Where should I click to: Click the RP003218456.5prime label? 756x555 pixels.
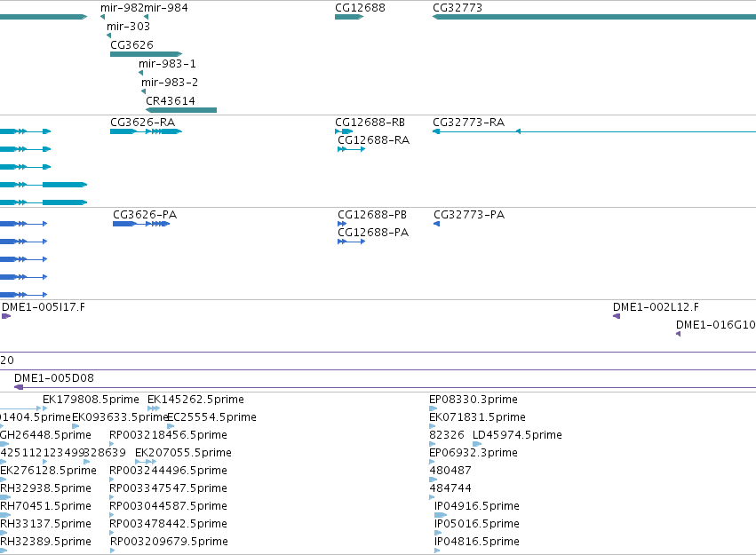click(x=168, y=435)
